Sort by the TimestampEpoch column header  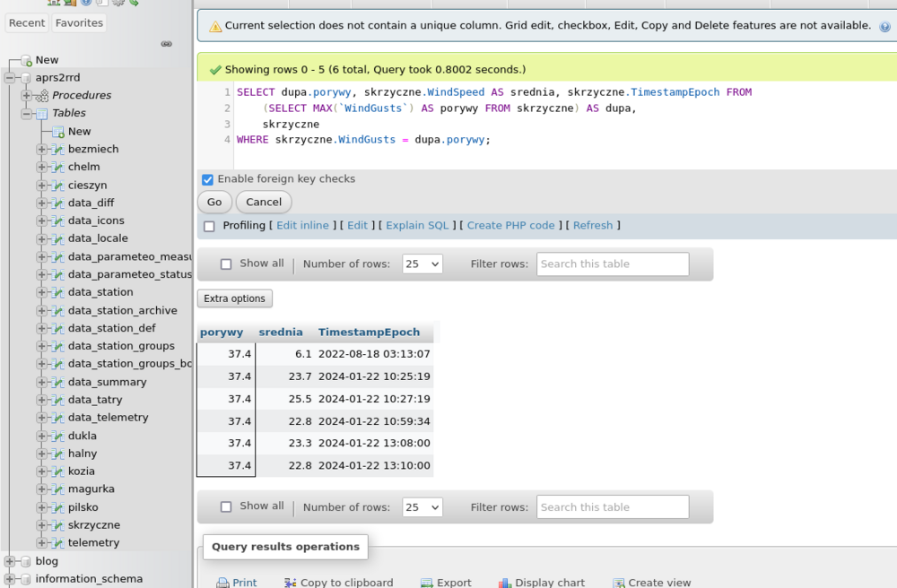point(369,333)
